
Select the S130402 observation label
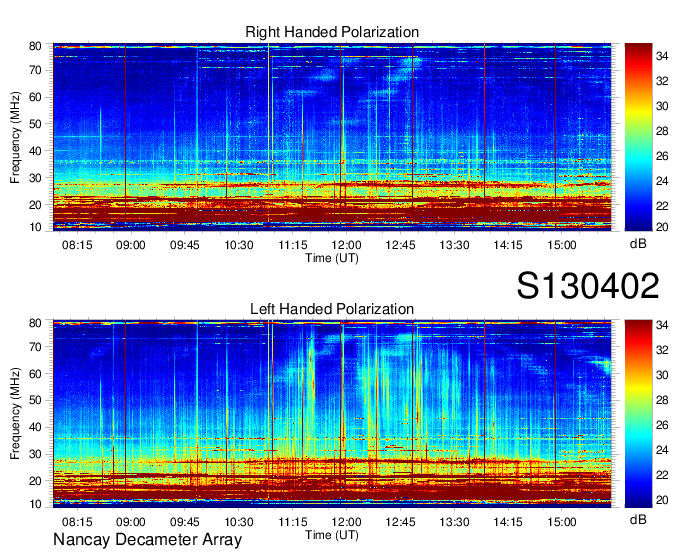588,286
